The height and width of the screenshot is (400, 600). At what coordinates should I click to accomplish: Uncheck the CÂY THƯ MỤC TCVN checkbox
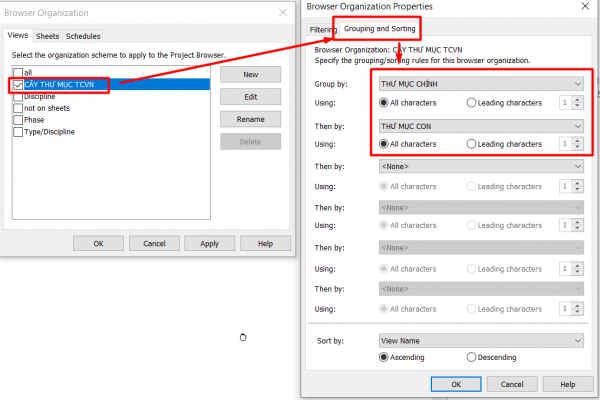click(17, 85)
